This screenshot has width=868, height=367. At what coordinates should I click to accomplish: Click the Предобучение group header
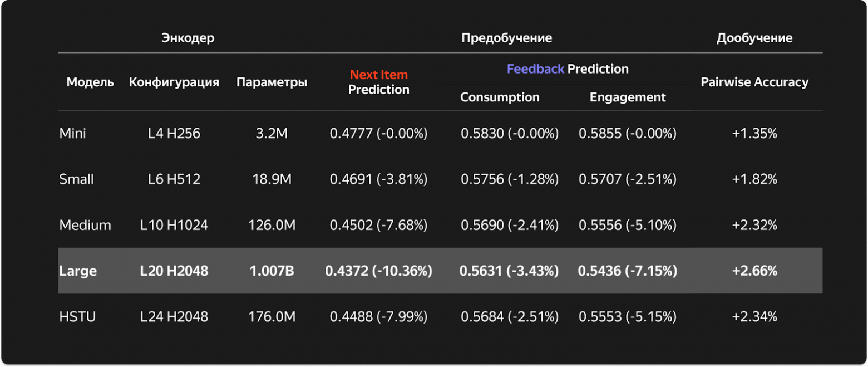click(506, 38)
